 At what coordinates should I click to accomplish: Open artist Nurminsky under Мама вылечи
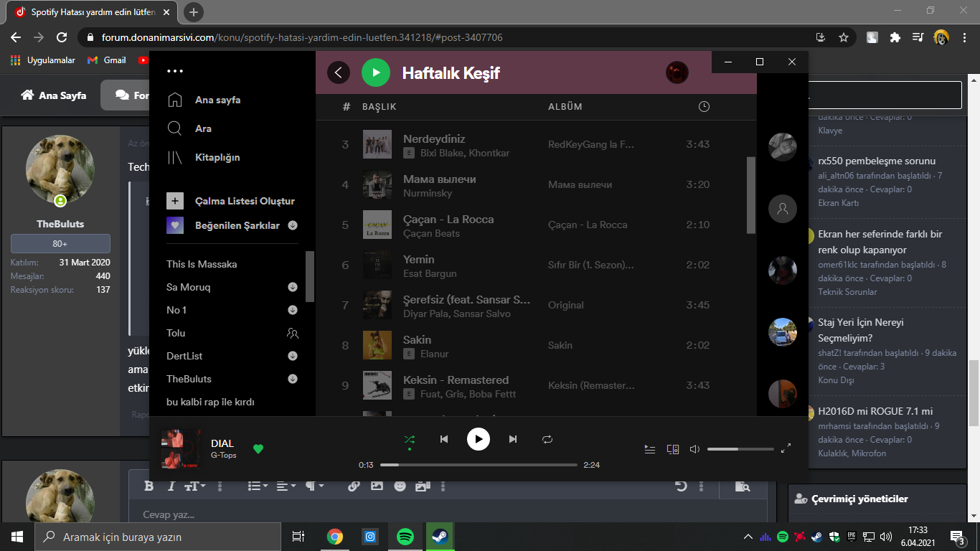point(428,193)
